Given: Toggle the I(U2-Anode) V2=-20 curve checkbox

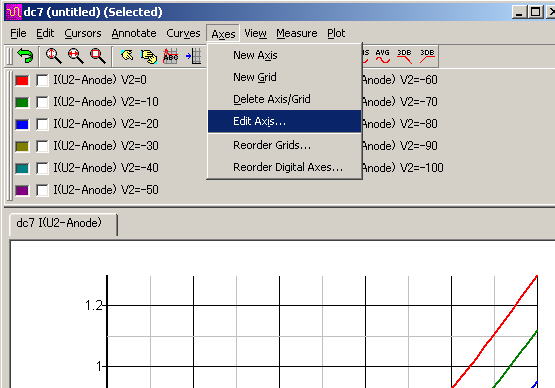Looking at the screenshot, I should point(42,124).
